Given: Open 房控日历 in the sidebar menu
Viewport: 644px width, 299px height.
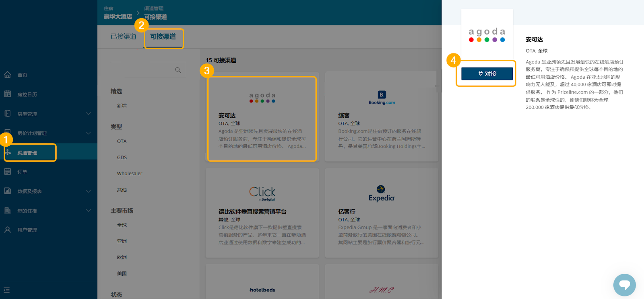Looking at the screenshot, I should pyautogui.click(x=27, y=94).
